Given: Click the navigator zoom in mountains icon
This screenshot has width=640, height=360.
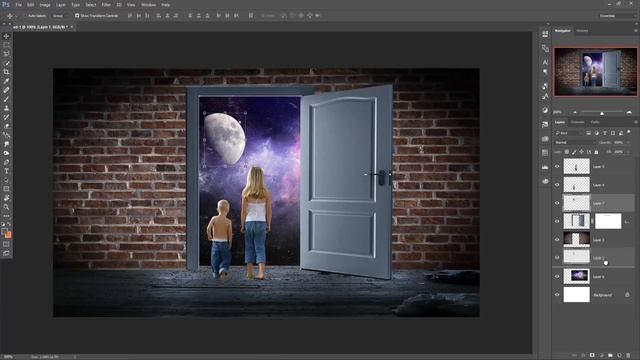Looking at the screenshot, I should click(x=629, y=112).
